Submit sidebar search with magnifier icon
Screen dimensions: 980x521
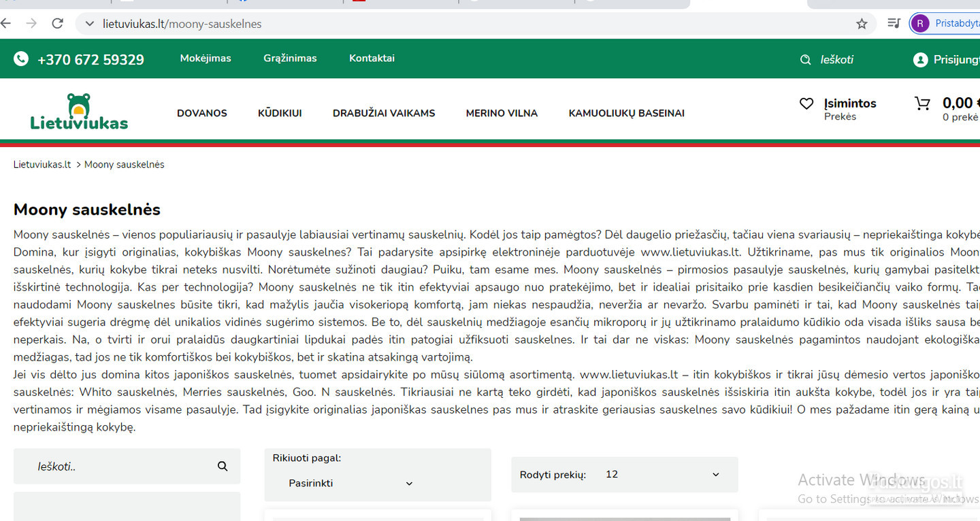pos(223,467)
